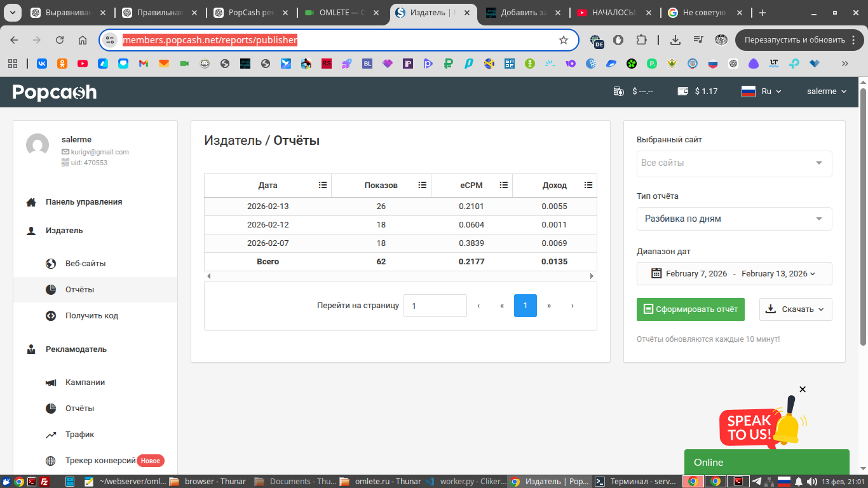Go to Получить код in sidebar
The image size is (868, 488).
[x=92, y=315]
